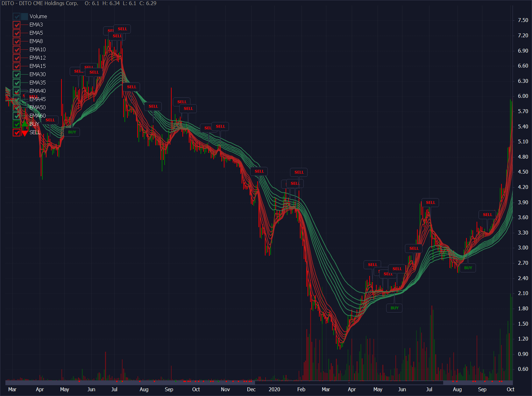Image resolution: width=532 pixels, height=396 pixels.
Task: Click the horizontal time range scrollbar thumb
Action: click(349, 383)
